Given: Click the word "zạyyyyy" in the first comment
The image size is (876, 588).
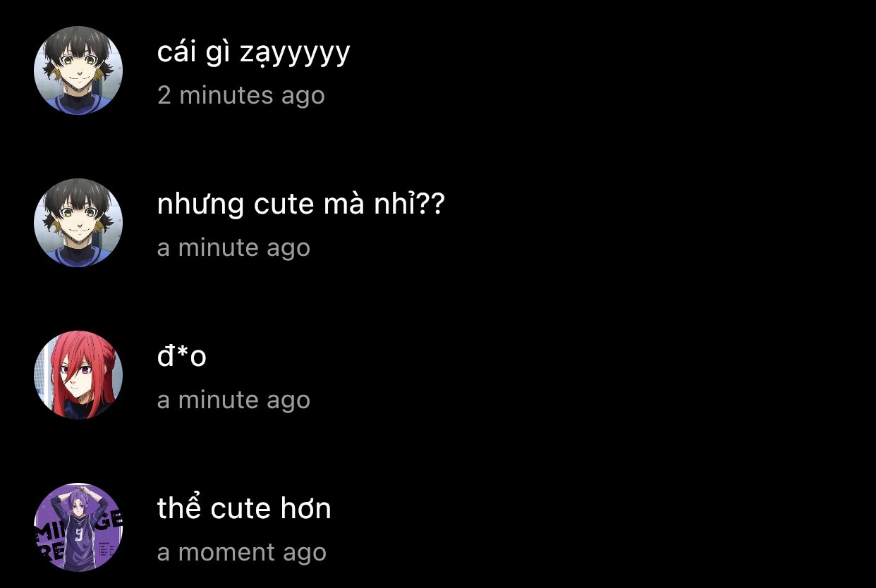Looking at the screenshot, I should pyautogui.click(x=295, y=54).
